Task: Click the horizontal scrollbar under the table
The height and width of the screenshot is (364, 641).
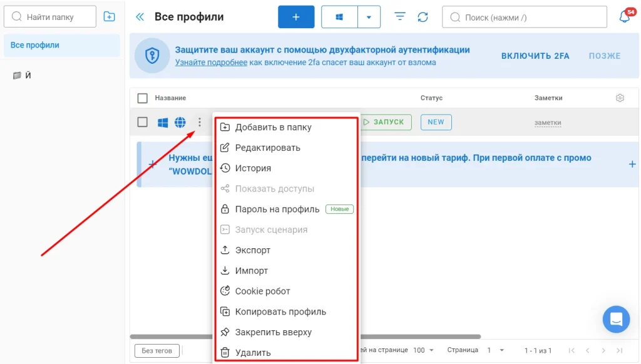Action: pos(305,336)
